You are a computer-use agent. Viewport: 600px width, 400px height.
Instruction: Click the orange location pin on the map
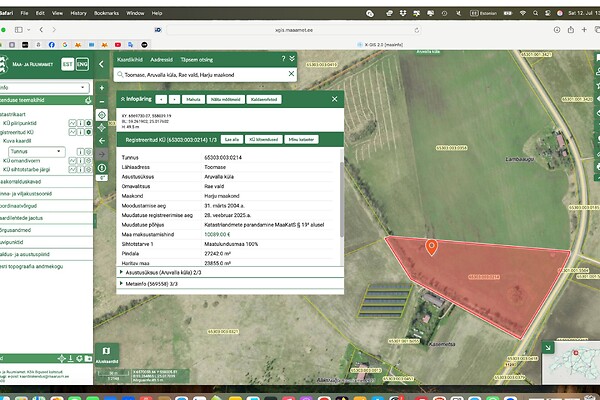click(x=432, y=246)
